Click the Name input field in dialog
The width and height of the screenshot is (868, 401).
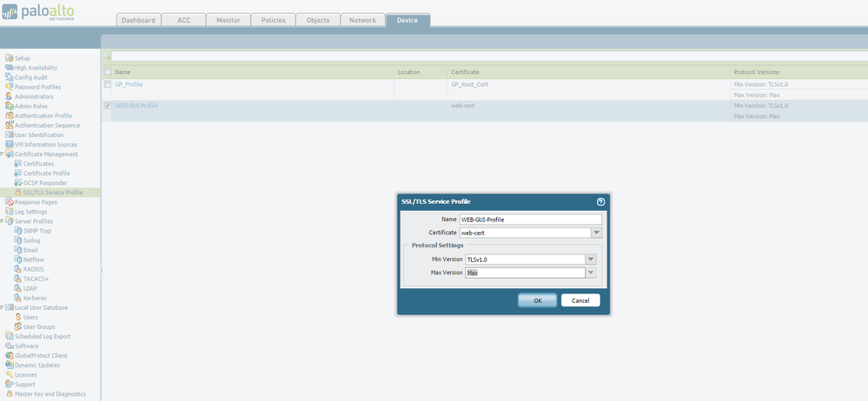(x=530, y=220)
